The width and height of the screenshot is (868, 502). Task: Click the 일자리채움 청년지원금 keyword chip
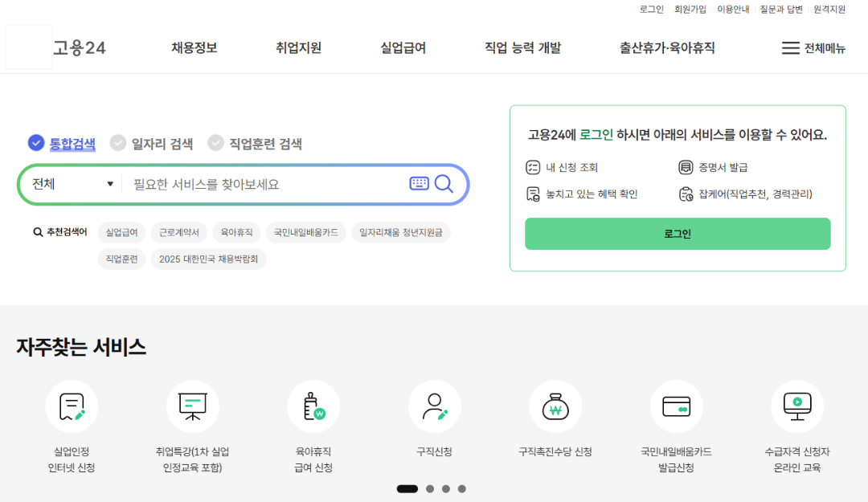[x=401, y=232]
